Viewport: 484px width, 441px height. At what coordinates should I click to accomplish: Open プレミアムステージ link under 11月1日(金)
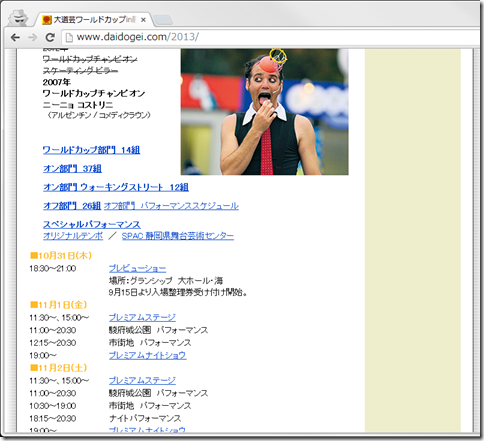pyautogui.click(x=142, y=317)
